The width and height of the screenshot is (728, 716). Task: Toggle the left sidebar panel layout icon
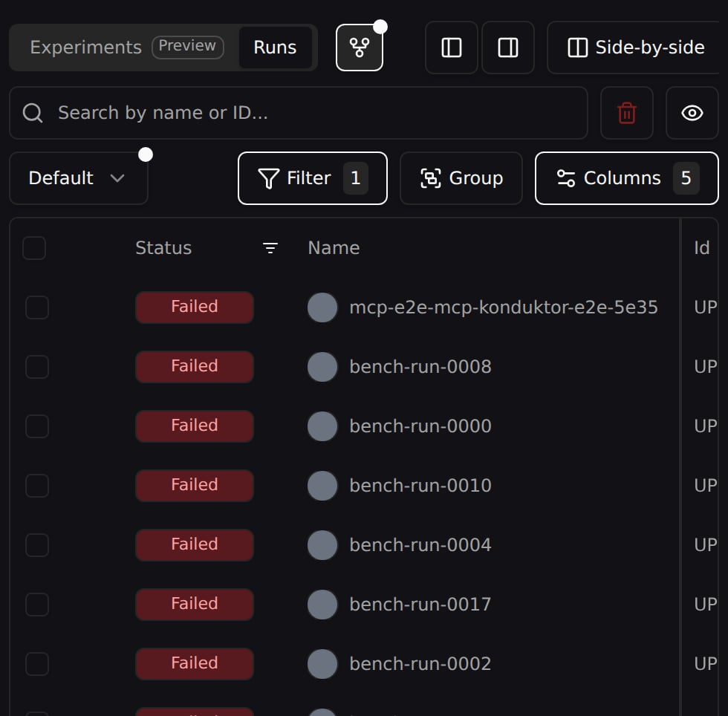[452, 48]
